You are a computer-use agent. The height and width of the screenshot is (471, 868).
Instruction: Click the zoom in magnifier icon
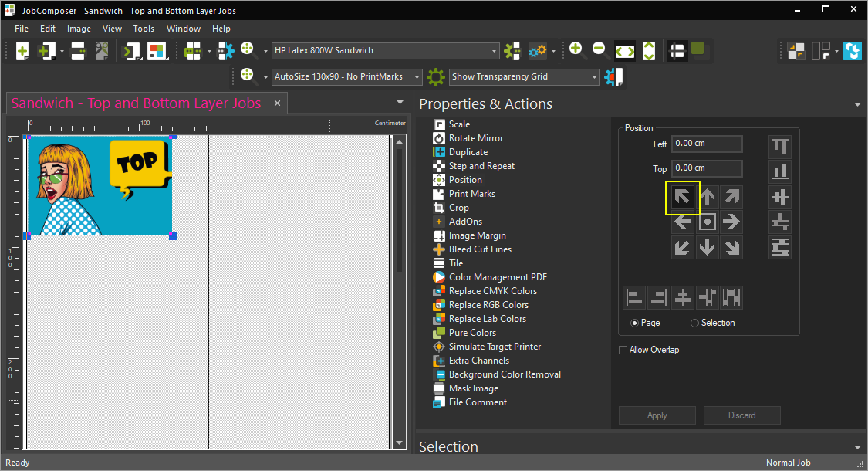point(576,50)
